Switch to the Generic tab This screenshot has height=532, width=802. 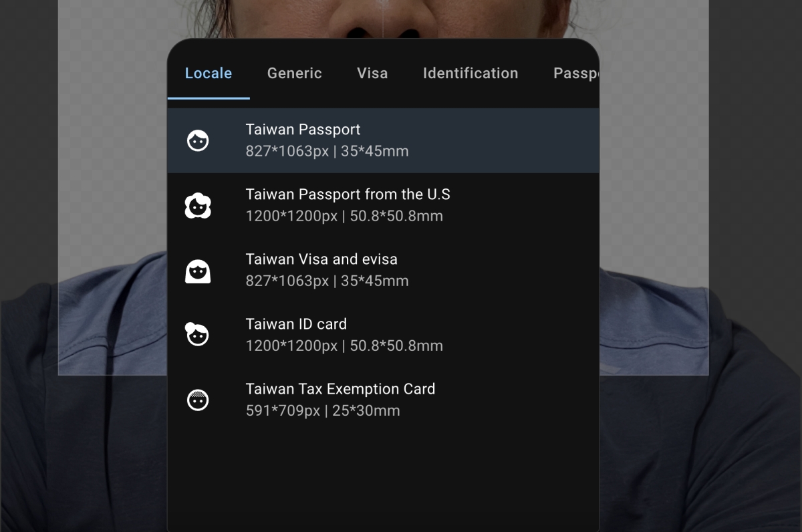click(x=294, y=74)
